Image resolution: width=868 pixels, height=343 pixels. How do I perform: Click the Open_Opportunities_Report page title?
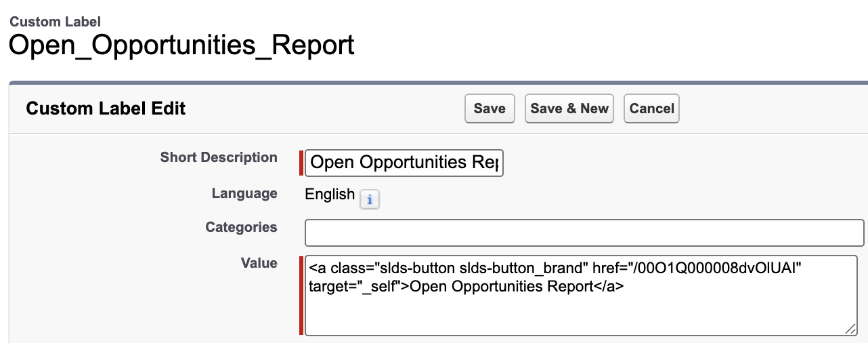pyautogui.click(x=181, y=45)
